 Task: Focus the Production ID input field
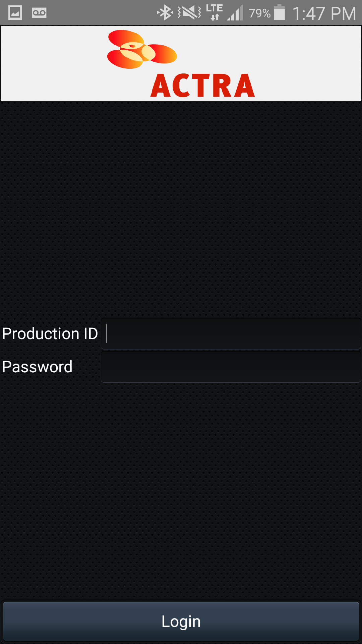pyautogui.click(x=231, y=333)
